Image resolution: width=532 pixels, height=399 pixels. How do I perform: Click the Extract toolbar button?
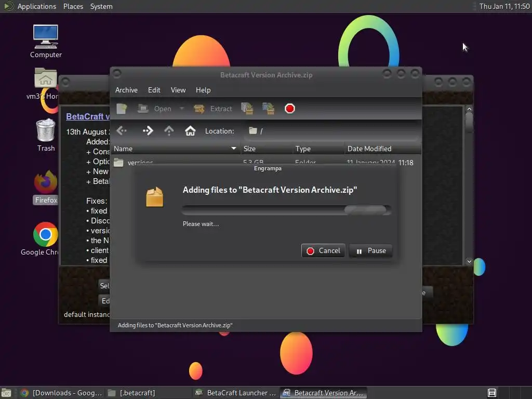[213, 109]
